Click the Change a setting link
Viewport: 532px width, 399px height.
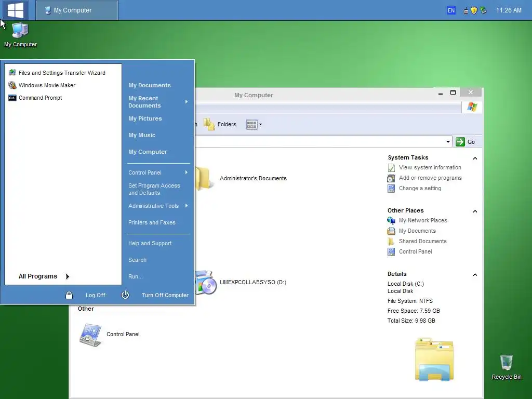(x=420, y=188)
